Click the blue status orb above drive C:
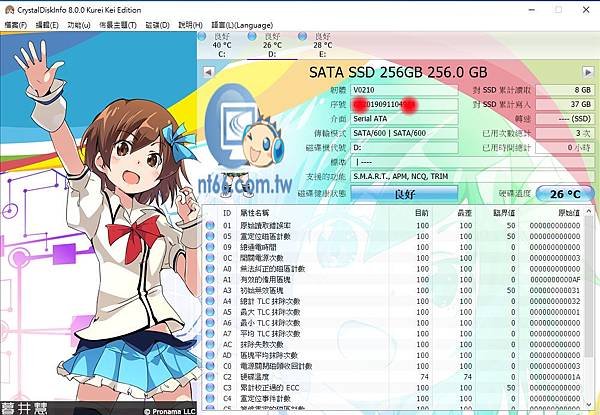Image resolution: width=600 pixels, height=415 pixels. (x=202, y=36)
